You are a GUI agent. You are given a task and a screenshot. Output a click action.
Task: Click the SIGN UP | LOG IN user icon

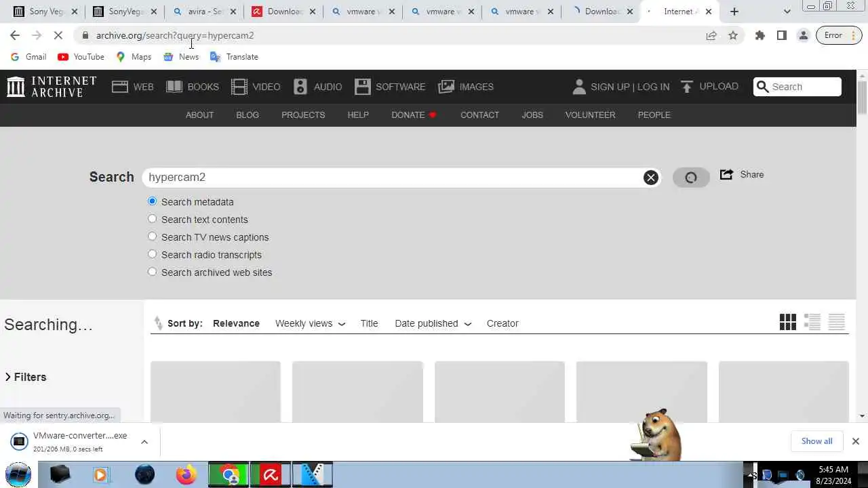[x=579, y=87]
